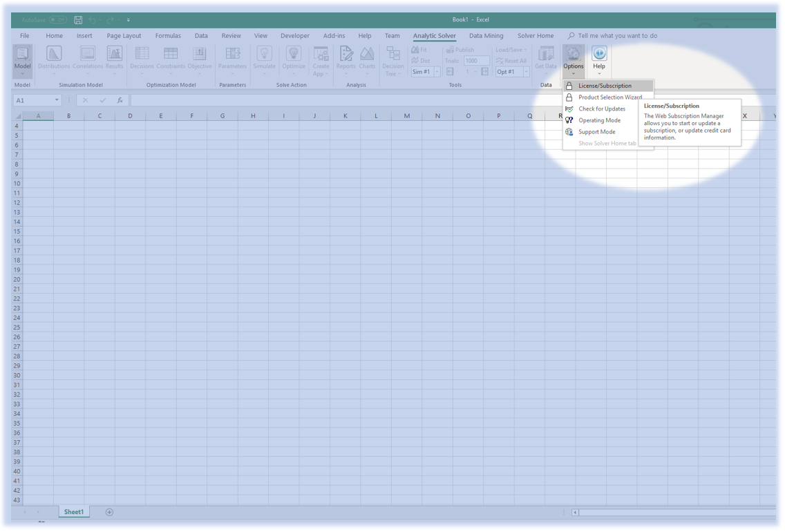Select the Sheet1 tab
The height and width of the screenshot is (532, 785).
tap(73, 512)
